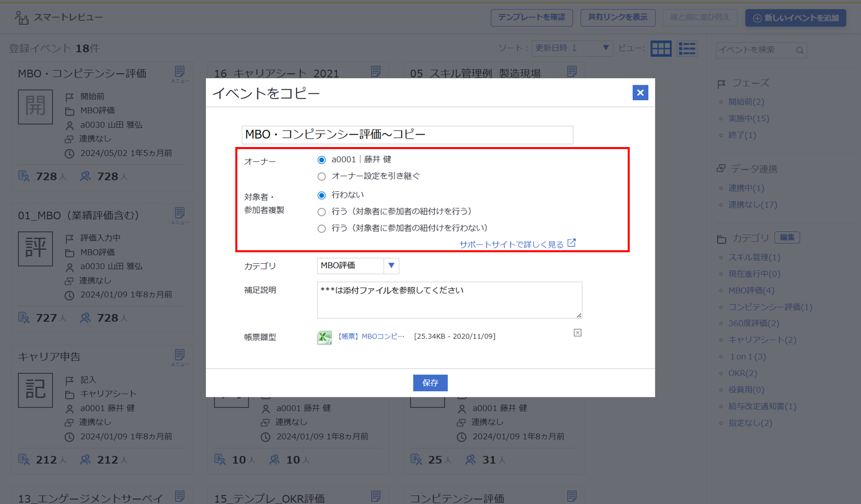The width and height of the screenshot is (861, 504).
Task: Click 新しいイベントを追加 at top right
Action: [795, 17]
